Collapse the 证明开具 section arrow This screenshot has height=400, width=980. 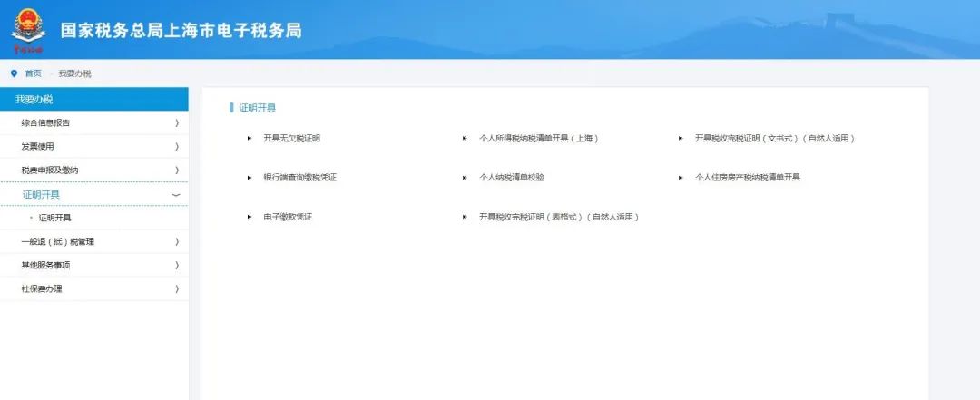pyautogui.click(x=176, y=195)
